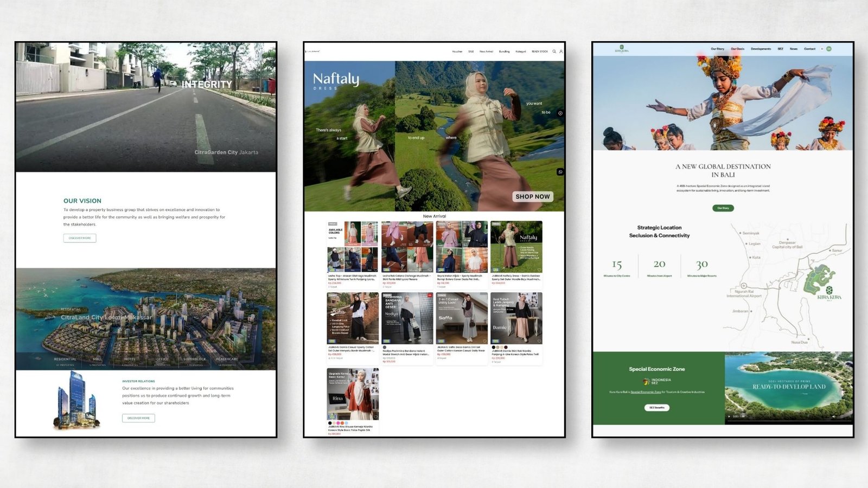868x488 pixels.
Task: Select Hotel property category tab
Action: [x=130, y=361]
